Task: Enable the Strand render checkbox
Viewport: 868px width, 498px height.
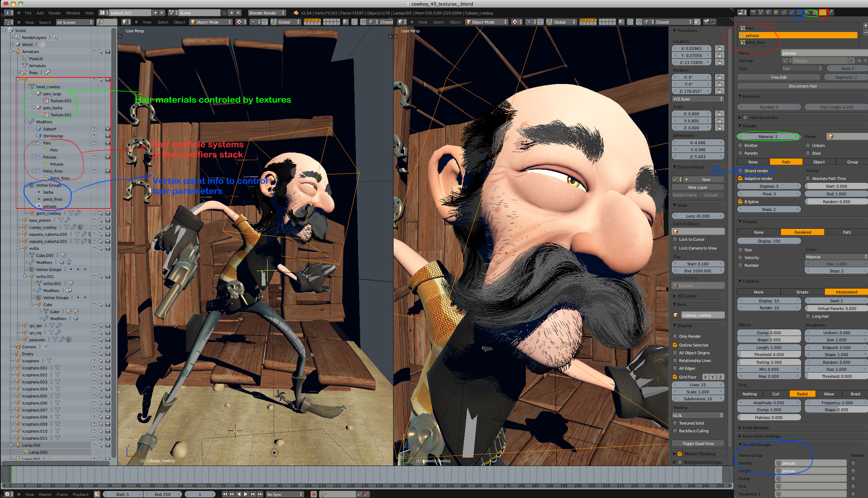Action: [740, 171]
